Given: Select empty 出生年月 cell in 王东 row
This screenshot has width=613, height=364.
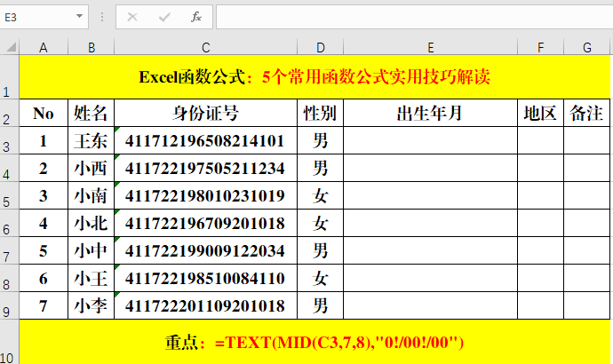Looking at the screenshot, I should coord(430,140).
